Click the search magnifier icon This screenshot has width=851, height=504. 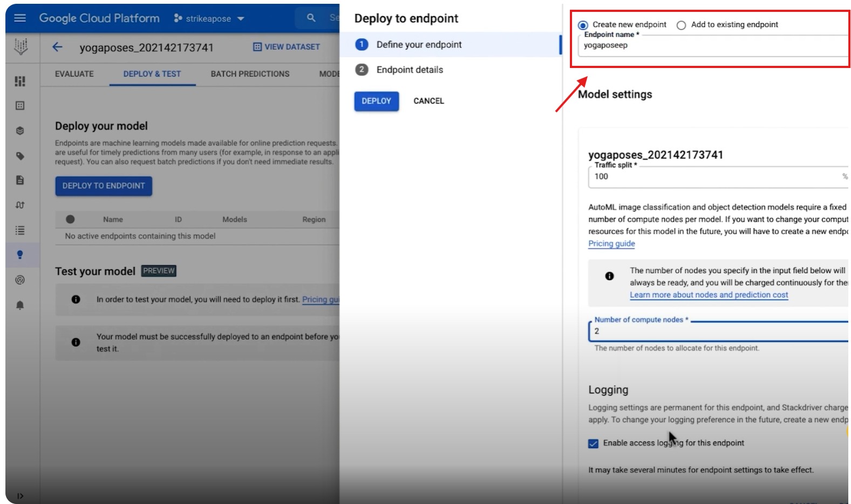tap(311, 18)
